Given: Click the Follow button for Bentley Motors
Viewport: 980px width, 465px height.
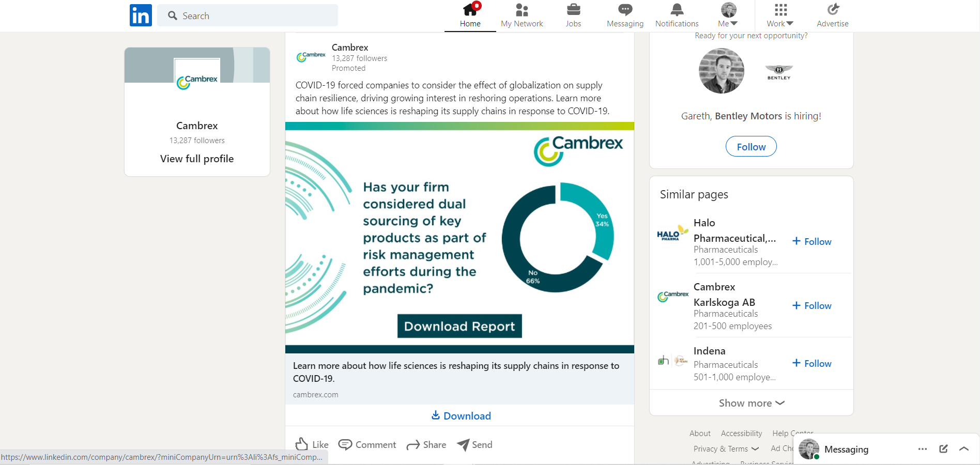Looking at the screenshot, I should pos(751,146).
